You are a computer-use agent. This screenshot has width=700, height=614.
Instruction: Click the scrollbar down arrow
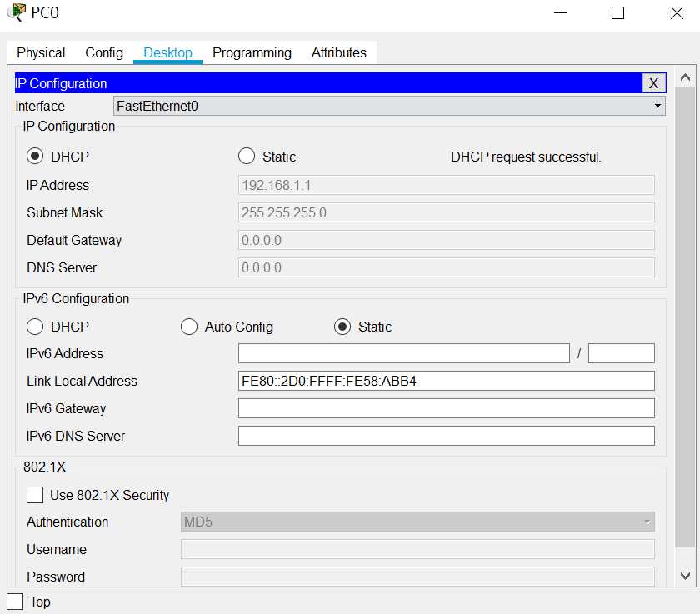pyautogui.click(x=685, y=576)
